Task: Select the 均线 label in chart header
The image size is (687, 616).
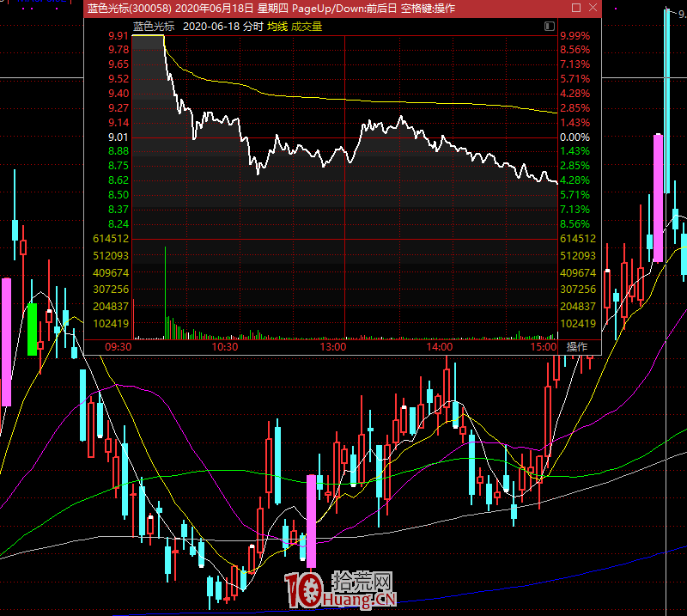Action: [277, 27]
